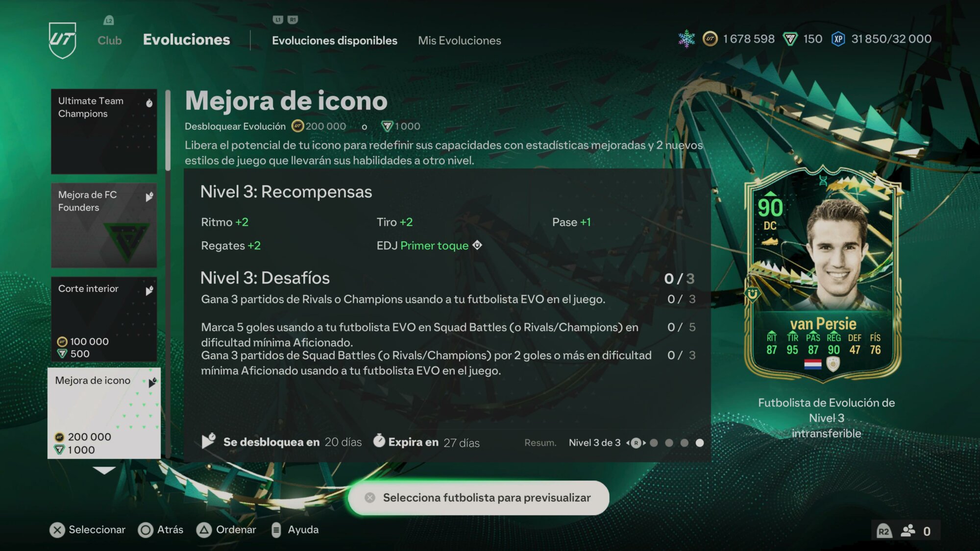The width and height of the screenshot is (980, 551).
Task: Click the FC Points icon in header
Action: pos(790,39)
